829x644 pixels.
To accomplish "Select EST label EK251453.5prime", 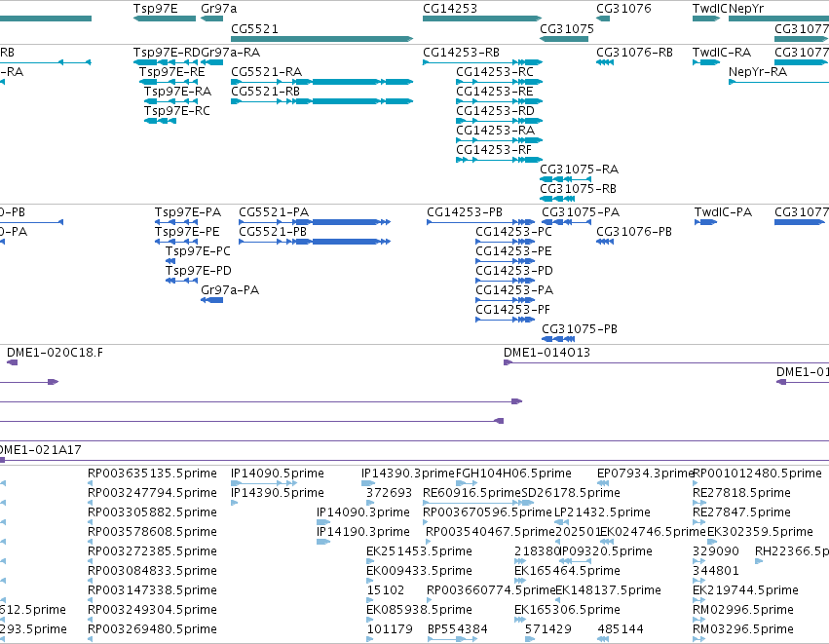I will tap(419, 552).
